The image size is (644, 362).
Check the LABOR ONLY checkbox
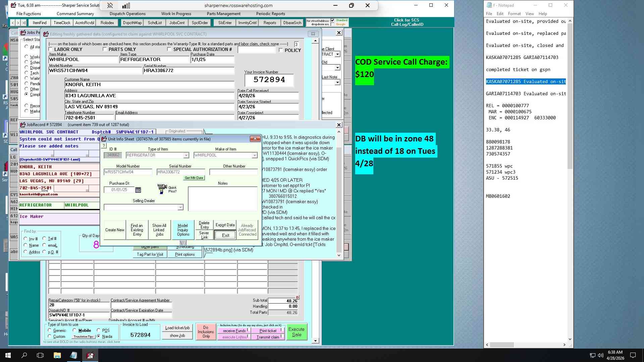pos(51,49)
